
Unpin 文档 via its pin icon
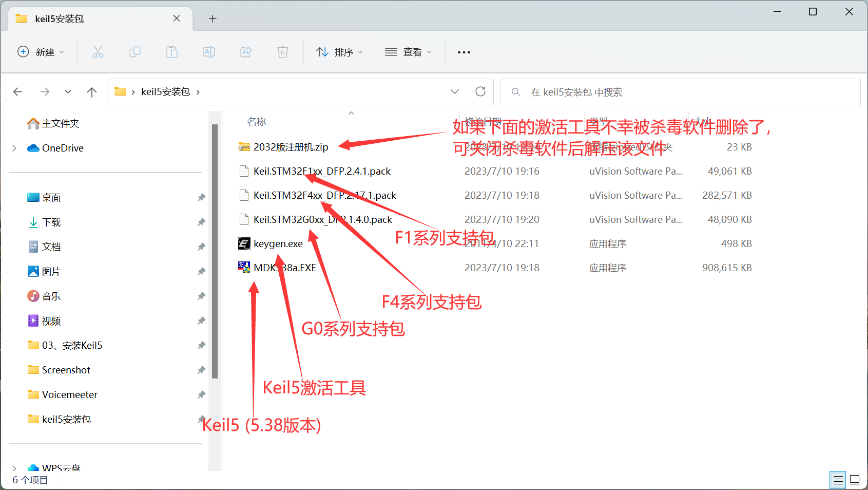(202, 247)
